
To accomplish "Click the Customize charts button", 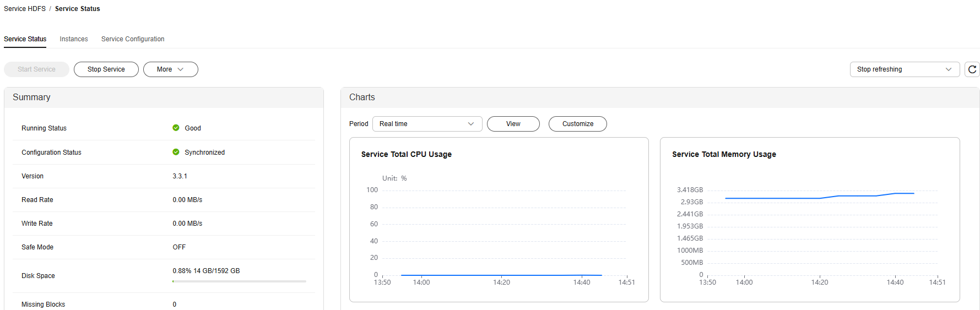I will (x=577, y=124).
